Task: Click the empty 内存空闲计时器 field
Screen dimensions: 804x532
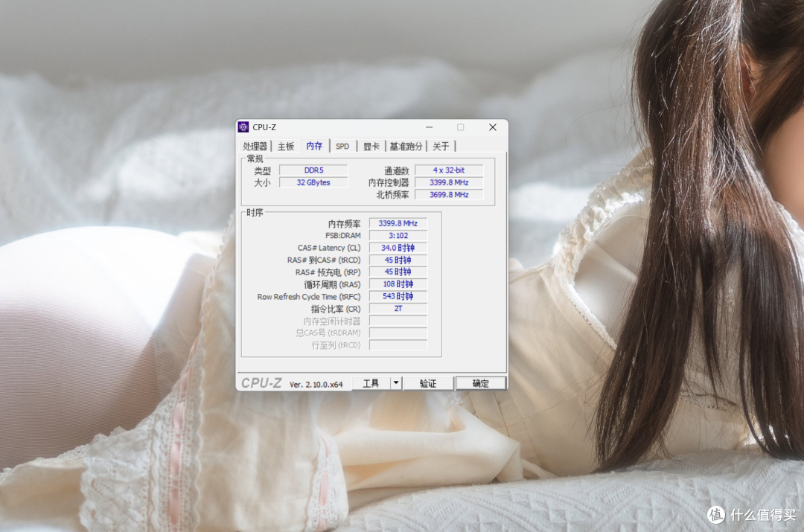Action: (398, 321)
